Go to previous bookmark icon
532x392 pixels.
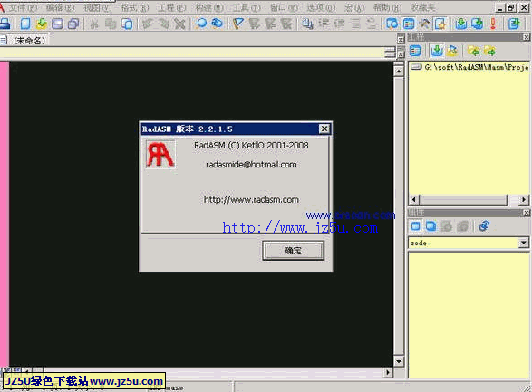tap(270, 24)
